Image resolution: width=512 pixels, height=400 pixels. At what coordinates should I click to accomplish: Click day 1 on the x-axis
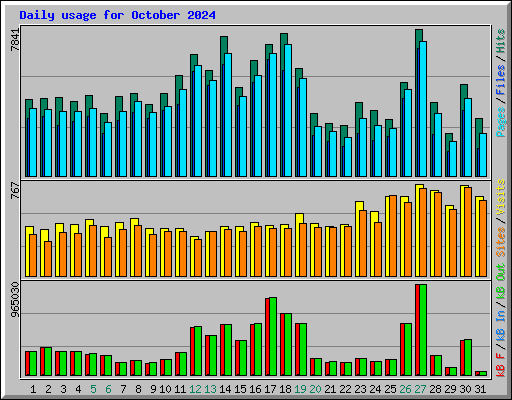(33, 389)
